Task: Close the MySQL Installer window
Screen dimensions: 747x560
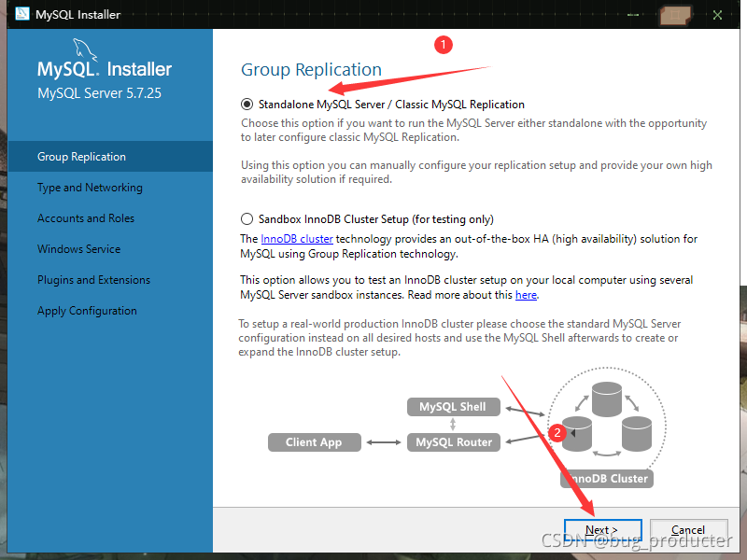Action: 717,15
